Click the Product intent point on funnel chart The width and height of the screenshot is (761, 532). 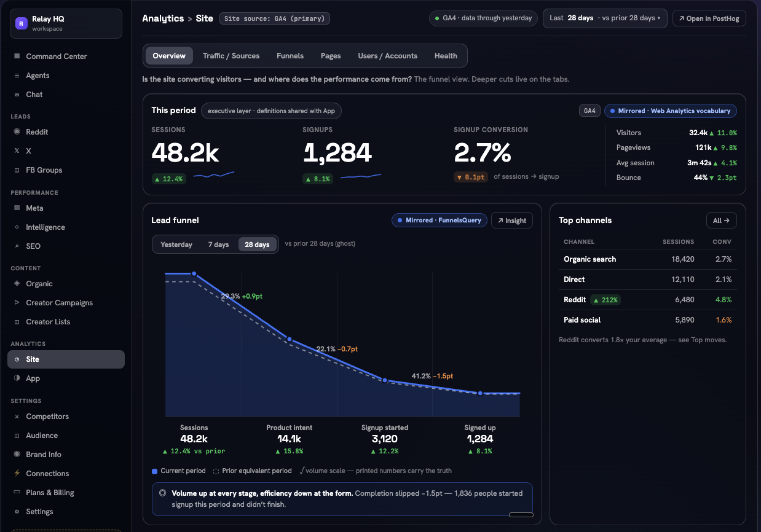pyautogui.click(x=289, y=339)
